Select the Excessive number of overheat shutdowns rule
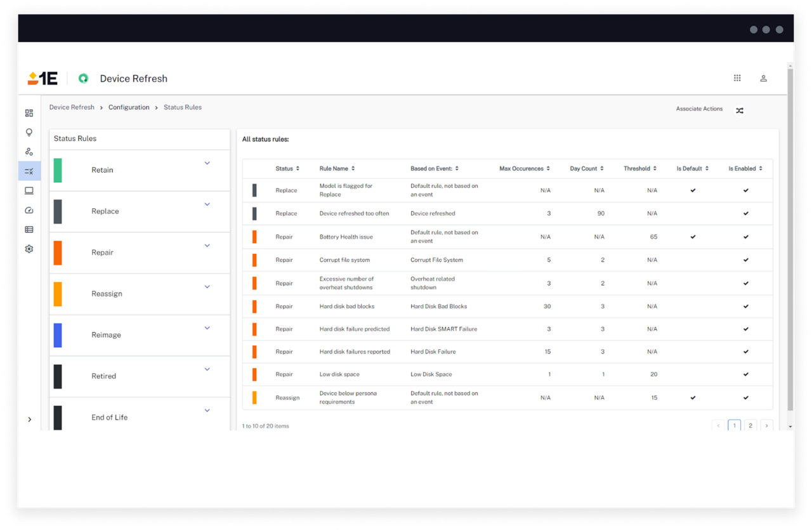This screenshot has width=812, height=530. point(346,283)
